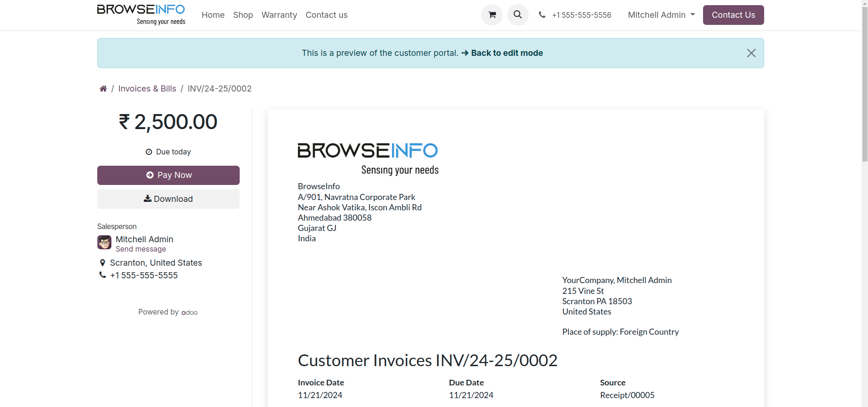The height and width of the screenshot is (407, 868).
Task: Download the invoice
Action: [168, 199]
